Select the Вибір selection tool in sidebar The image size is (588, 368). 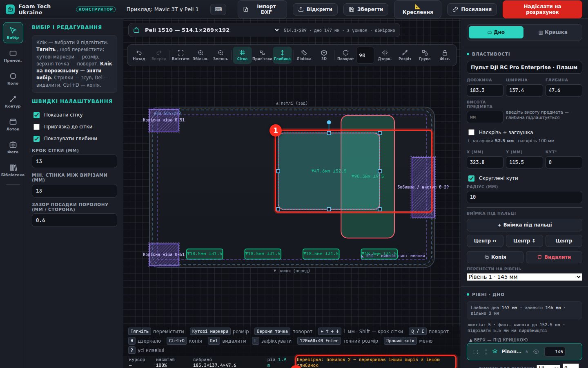coord(13,33)
